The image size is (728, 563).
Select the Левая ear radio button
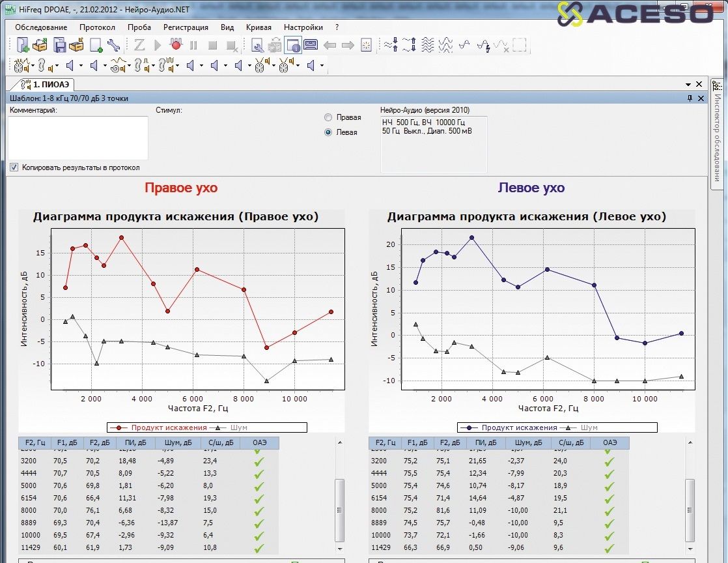[328, 132]
